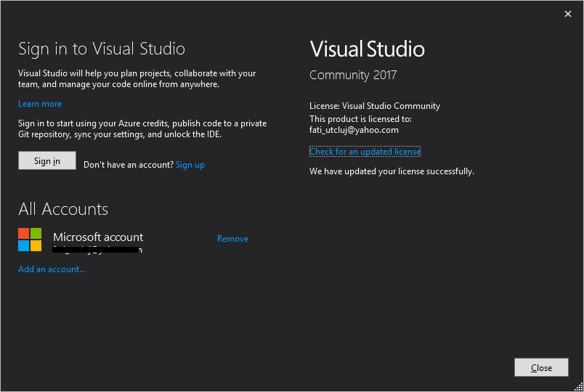Click the Close button
This screenshot has width=584, height=392.
tap(541, 367)
